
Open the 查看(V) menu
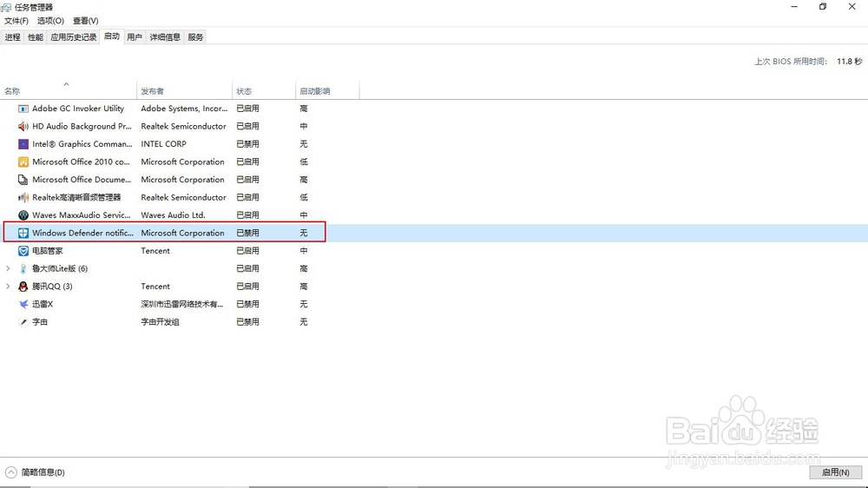[x=86, y=21]
